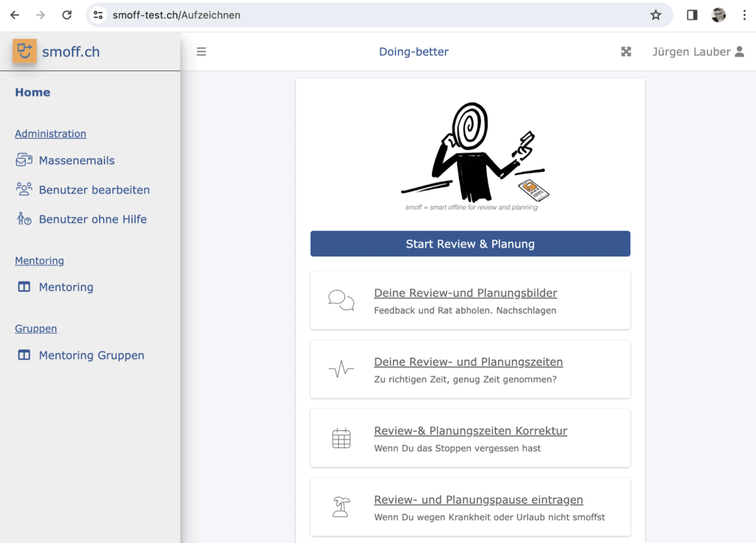Click the fullscreen expand icon

(626, 51)
